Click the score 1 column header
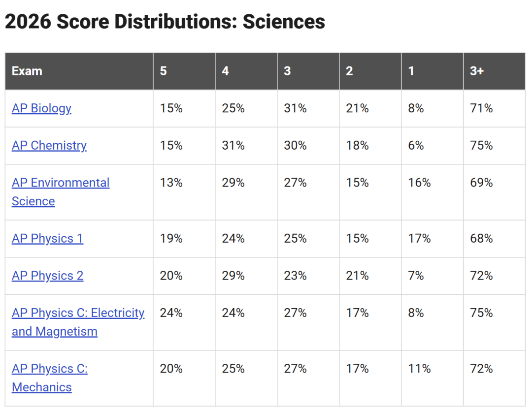Viewport: 532px width, 410px height. tap(432, 71)
